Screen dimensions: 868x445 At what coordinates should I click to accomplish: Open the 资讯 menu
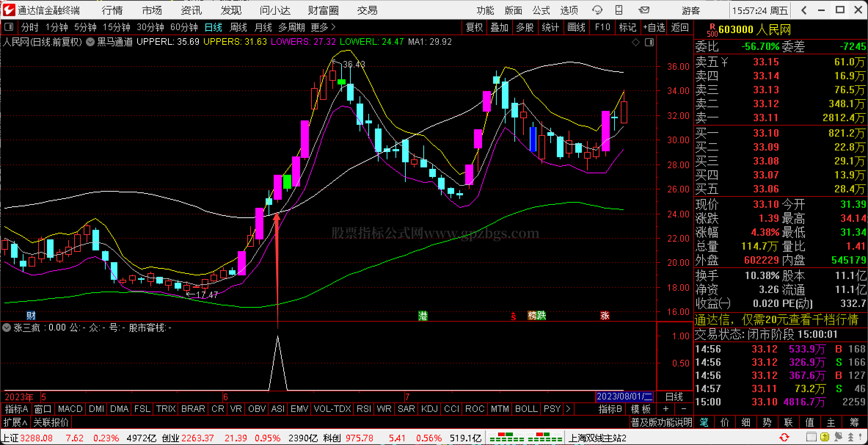192,10
